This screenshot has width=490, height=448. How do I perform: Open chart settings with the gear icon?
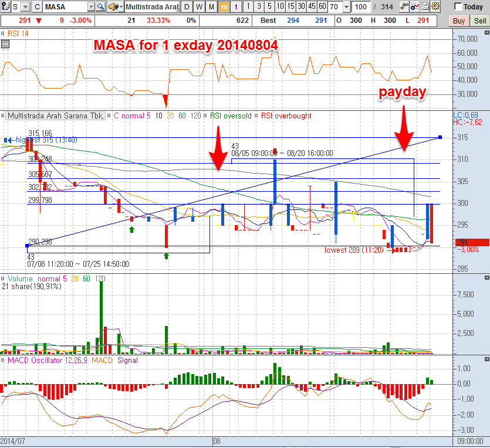tap(435, 6)
